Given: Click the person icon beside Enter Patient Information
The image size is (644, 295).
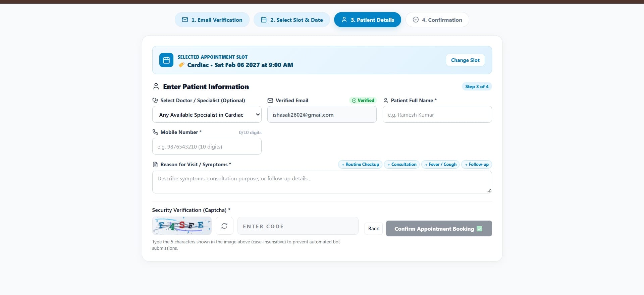Looking at the screenshot, I should [156, 86].
